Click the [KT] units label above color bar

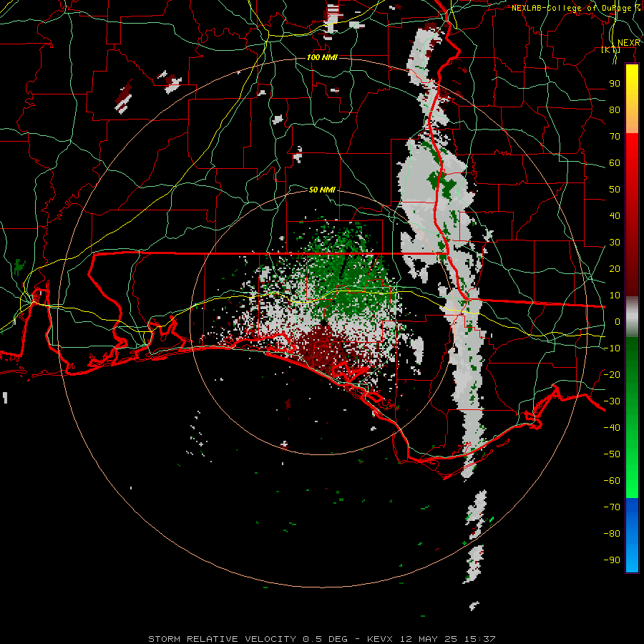(611, 49)
